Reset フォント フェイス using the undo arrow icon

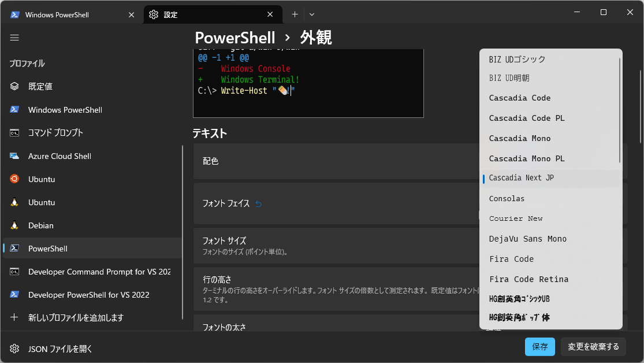[258, 204]
